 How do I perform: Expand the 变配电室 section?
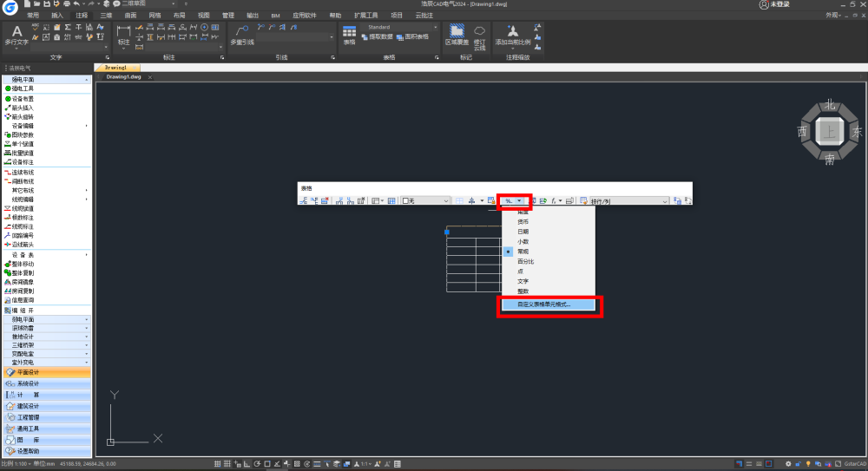click(47, 354)
